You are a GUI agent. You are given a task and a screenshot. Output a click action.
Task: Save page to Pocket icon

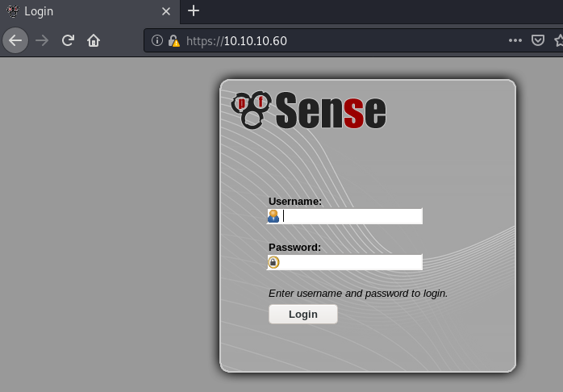click(x=537, y=40)
